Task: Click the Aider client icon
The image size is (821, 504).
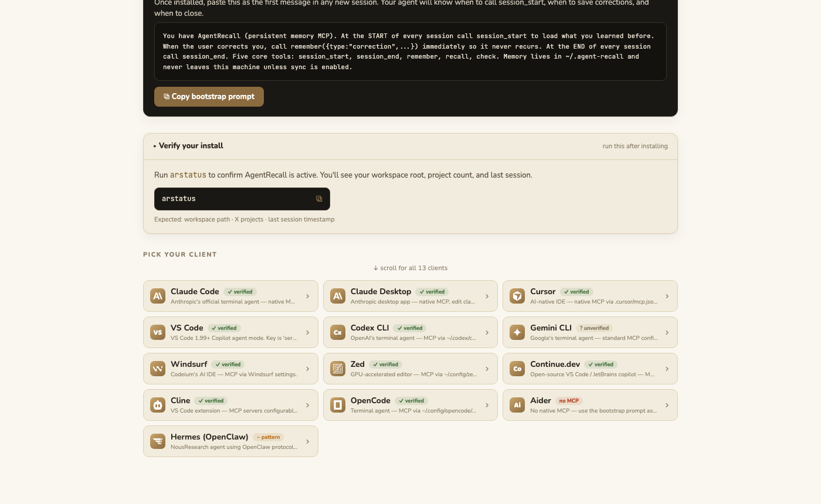Action: tap(517, 405)
